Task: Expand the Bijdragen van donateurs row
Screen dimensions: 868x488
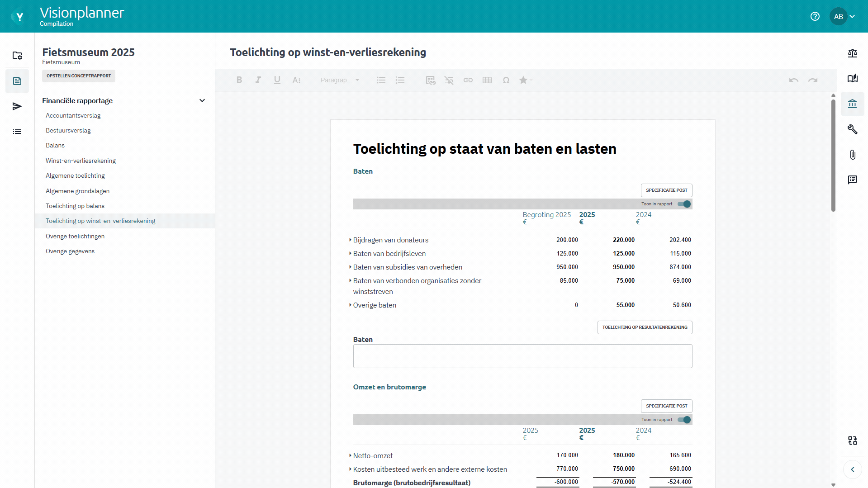Action: [x=350, y=240]
